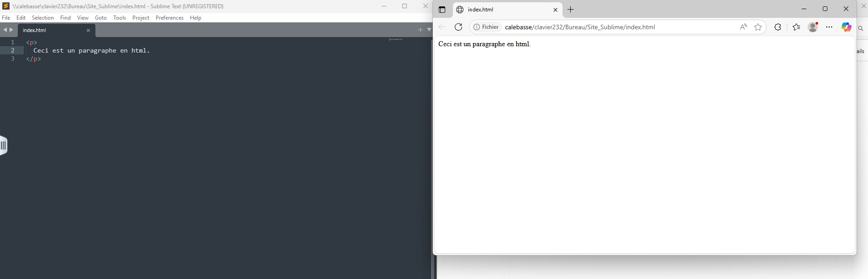
Task: Click the opening <p> tag in editor
Action: pos(32,42)
